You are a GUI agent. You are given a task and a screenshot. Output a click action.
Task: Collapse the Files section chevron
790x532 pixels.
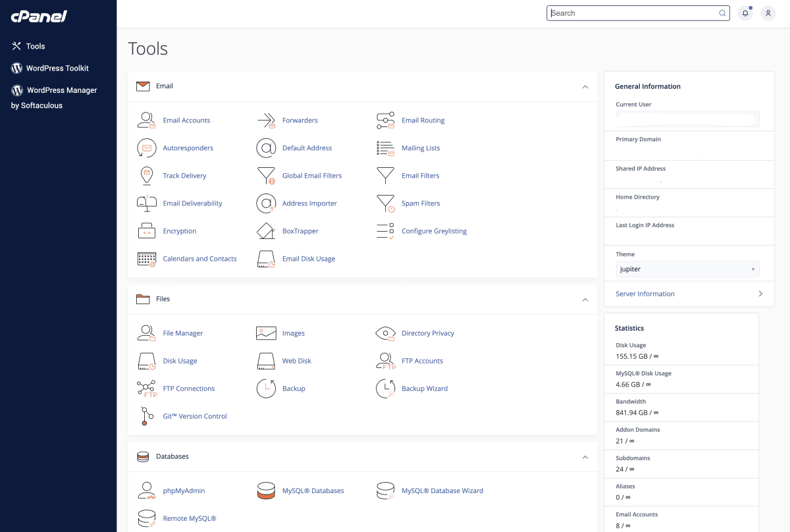click(x=585, y=300)
